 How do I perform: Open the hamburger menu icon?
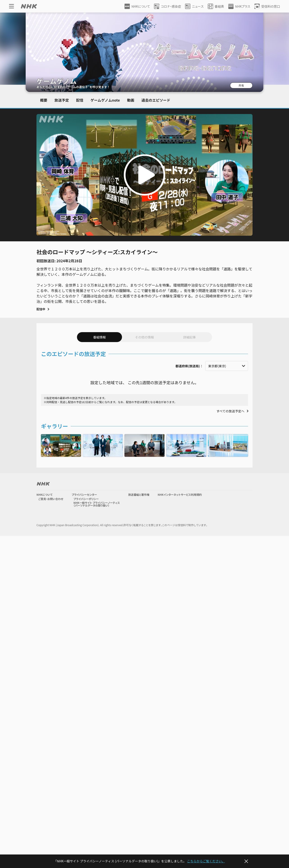tap(11, 6)
